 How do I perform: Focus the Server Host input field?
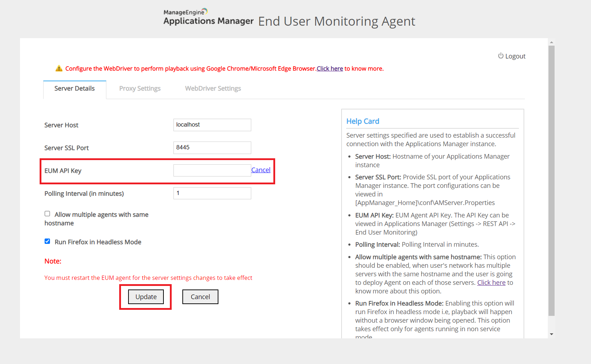click(212, 125)
